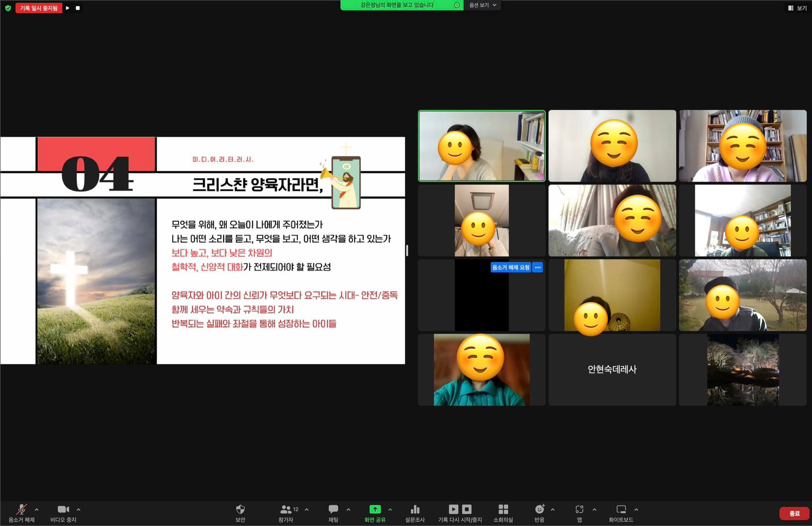The width and height of the screenshot is (812, 526).
Task: Expand audio options arrow beside 음소거 해제
Action: point(37,509)
